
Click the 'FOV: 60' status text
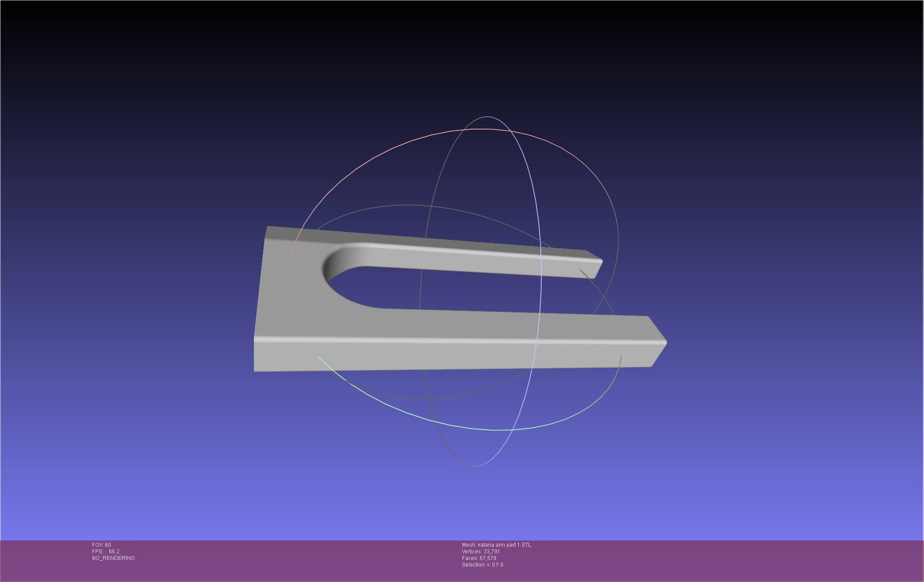101,545
